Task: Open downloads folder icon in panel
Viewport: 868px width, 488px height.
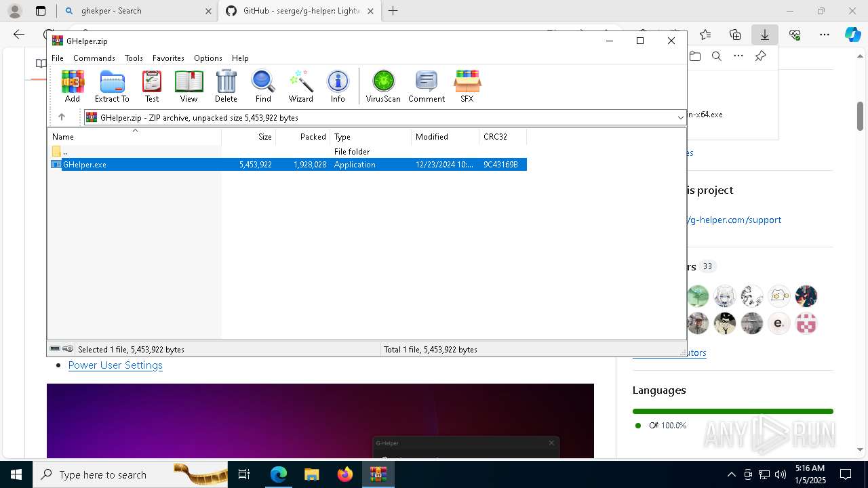Action: click(x=695, y=56)
